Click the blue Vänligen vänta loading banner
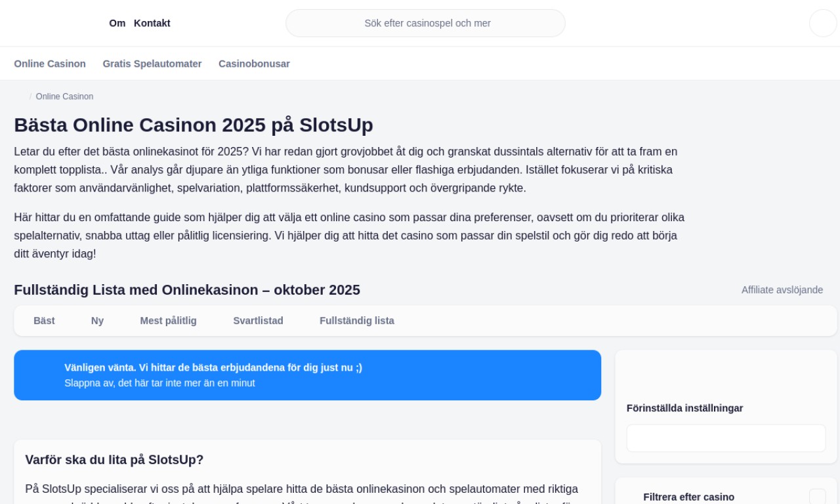Screen dimensions: 840x504 tap(307, 375)
